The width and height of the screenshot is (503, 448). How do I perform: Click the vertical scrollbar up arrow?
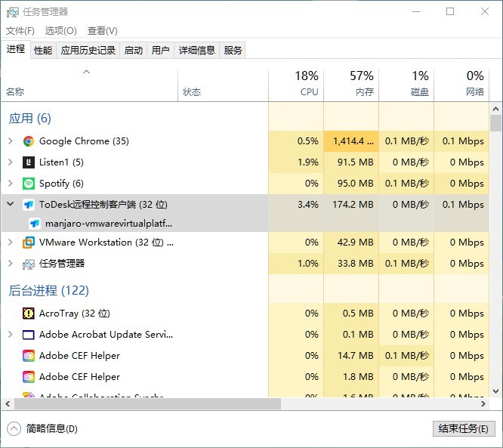point(495,109)
